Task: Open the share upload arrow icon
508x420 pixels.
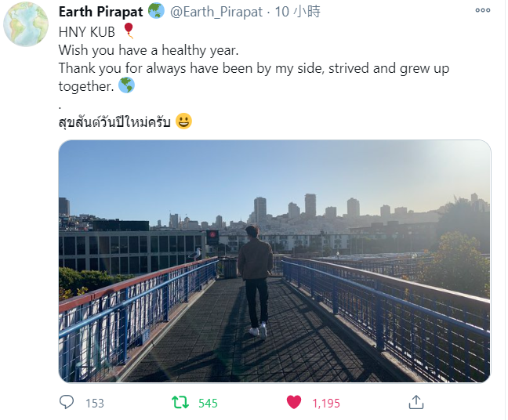Action: (416, 402)
